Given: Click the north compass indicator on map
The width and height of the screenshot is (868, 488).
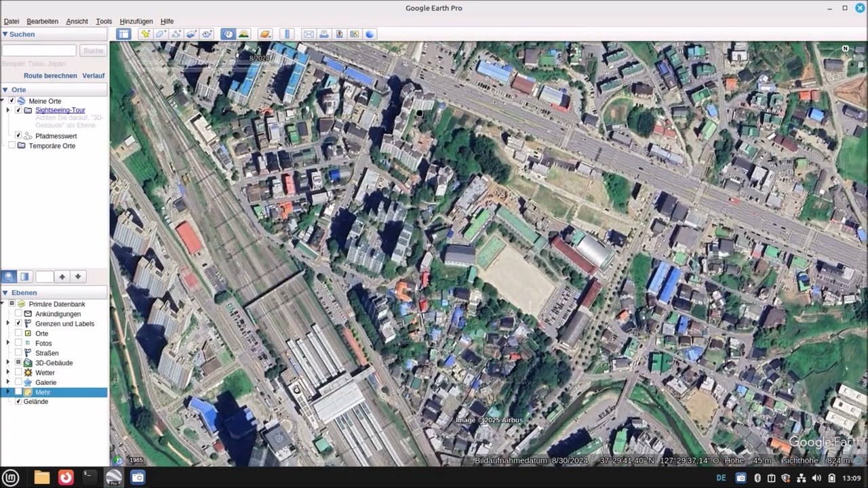Looking at the screenshot, I should 846,49.
